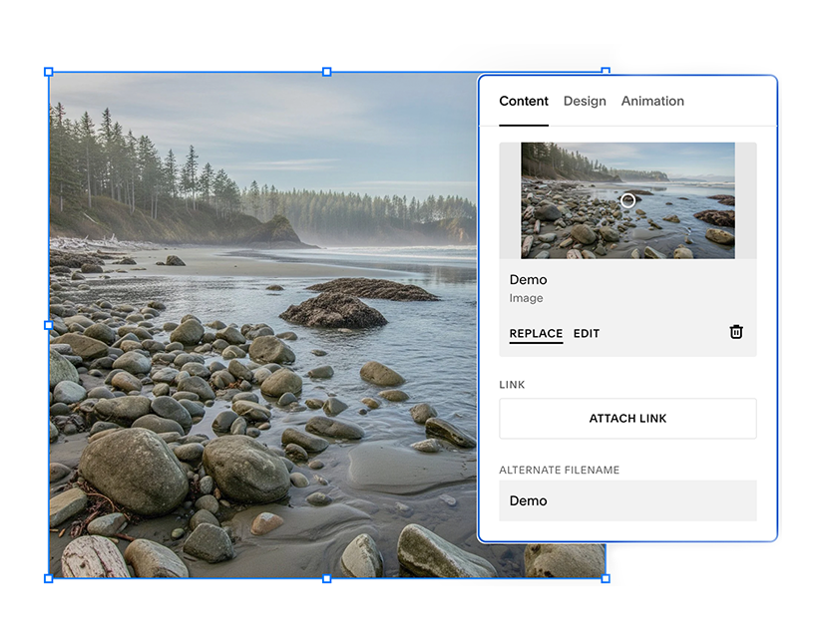Screen dimensions: 821x644
Task: Focus the Alternate Filename field
Action: 627,500
